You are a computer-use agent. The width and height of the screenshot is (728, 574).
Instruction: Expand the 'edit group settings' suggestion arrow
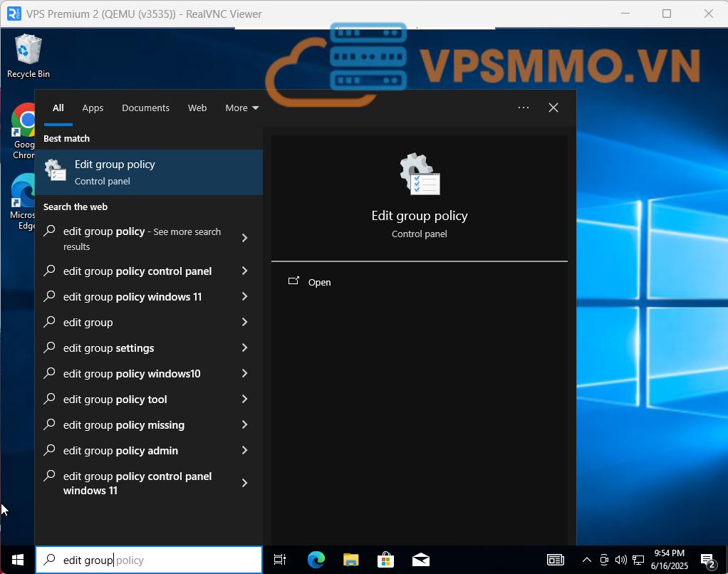coord(244,348)
